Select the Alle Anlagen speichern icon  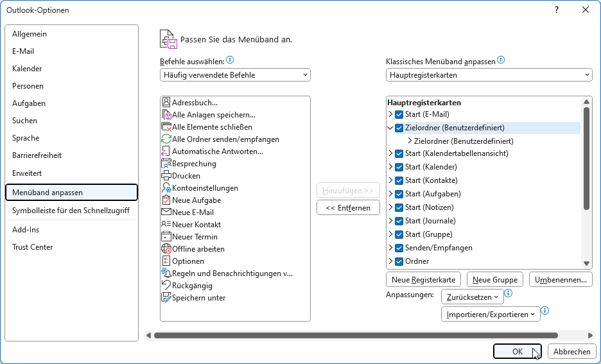pyautogui.click(x=166, y=114)
